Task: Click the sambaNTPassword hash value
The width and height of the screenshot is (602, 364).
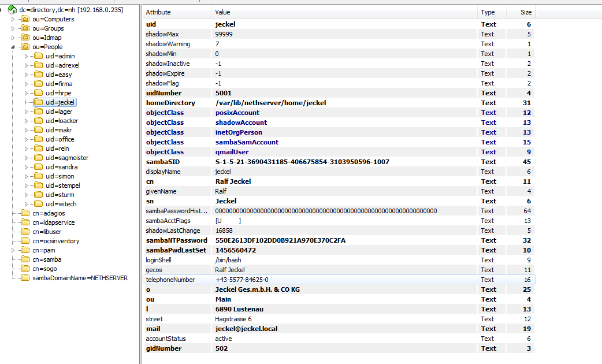Action: (280, 240)
